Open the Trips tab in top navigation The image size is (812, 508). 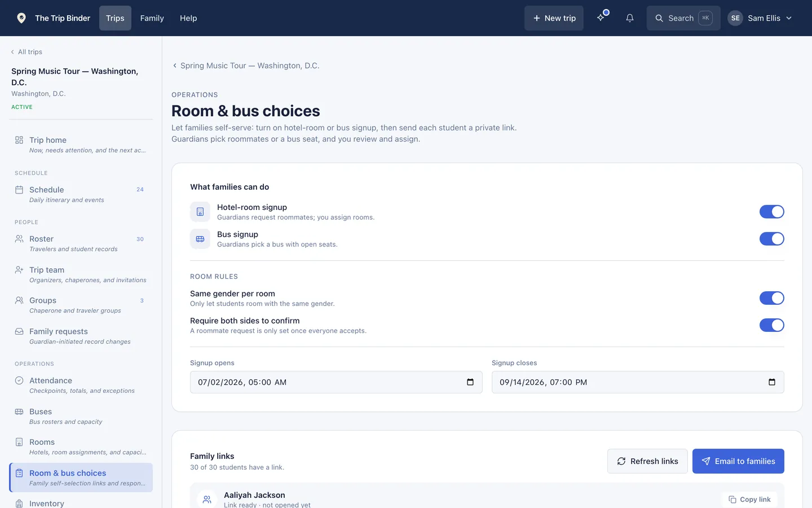[115, 18]
